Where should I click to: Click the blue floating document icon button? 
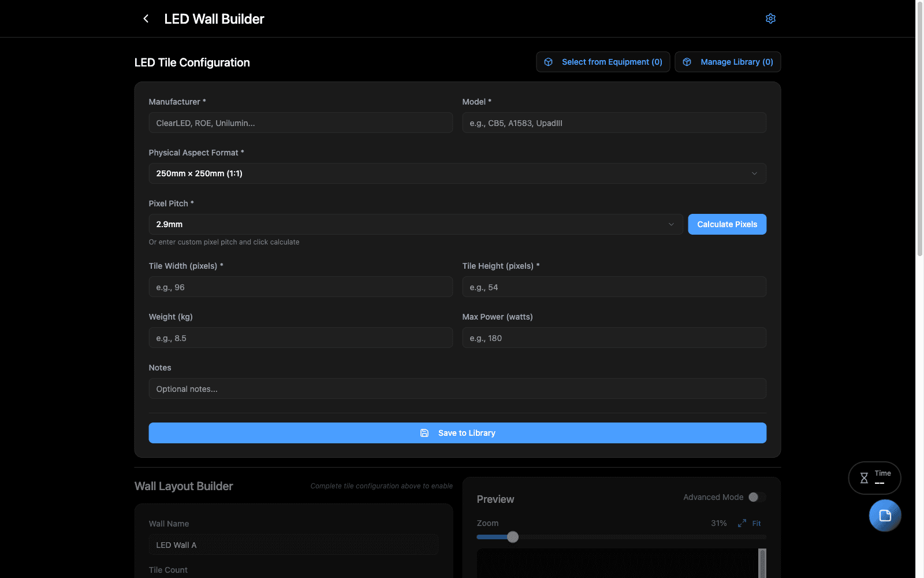click(x=885, y=516)
